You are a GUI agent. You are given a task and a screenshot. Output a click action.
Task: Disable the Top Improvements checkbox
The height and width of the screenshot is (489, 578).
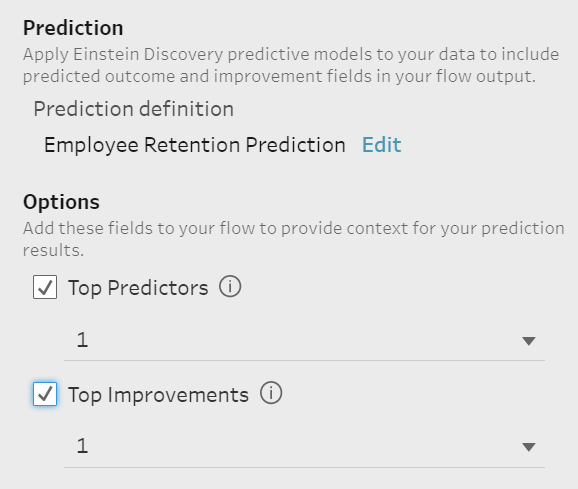45,394
